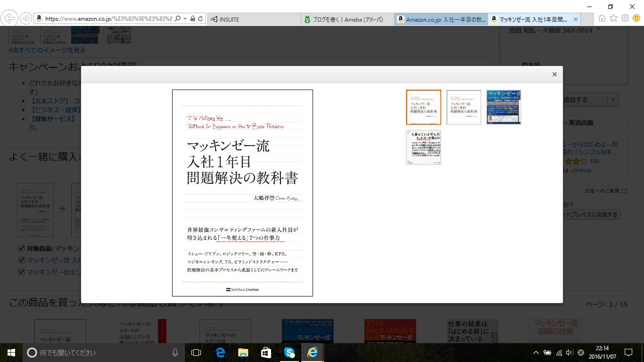Image resolution: width=644 pixels, height=362 pixels.
Task: Click the Refresh icon in address bar
Action: pos(200,19)
